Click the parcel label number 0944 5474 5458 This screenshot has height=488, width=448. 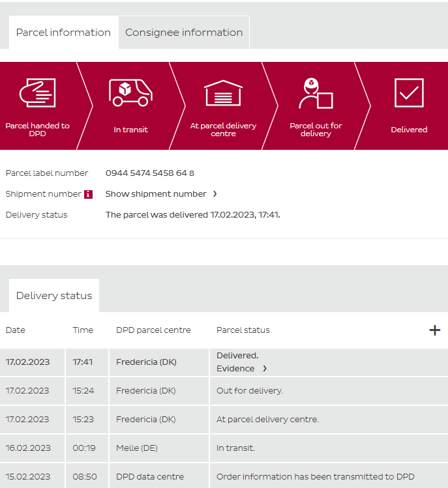(150, 173)
